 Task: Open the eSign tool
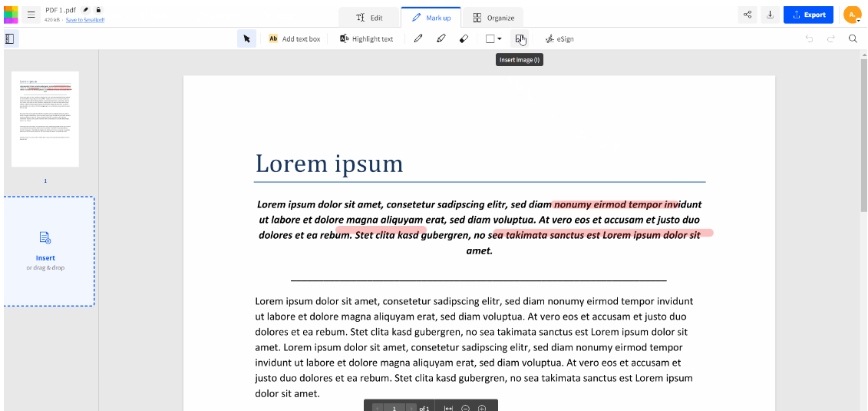559,38
